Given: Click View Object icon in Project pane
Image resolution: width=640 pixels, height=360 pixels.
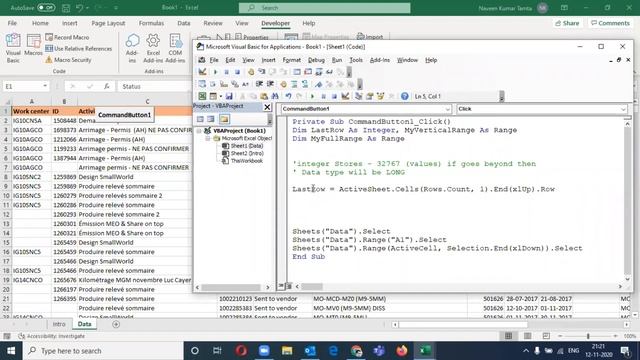Looking at the screenshot, I should 211,119.
